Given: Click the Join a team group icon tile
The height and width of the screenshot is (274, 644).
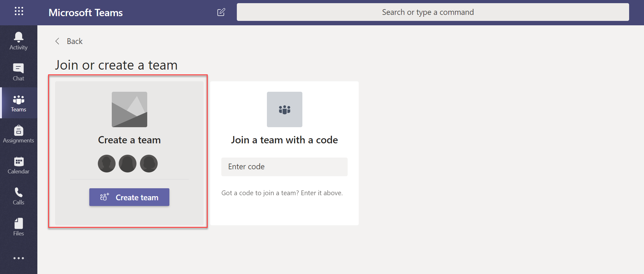Looking at the screenshot, I should pos(284,109).
